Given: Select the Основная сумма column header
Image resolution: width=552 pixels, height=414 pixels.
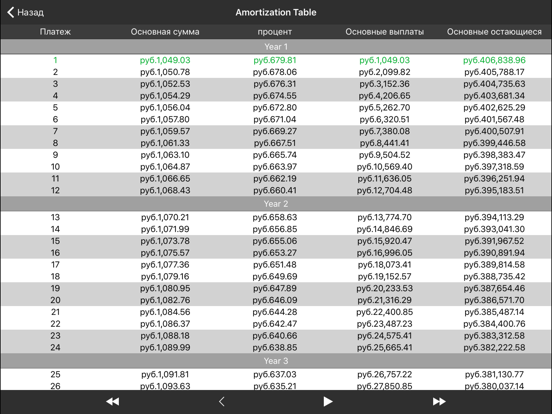Looking at the screenshot, I should tap(165, 32).
